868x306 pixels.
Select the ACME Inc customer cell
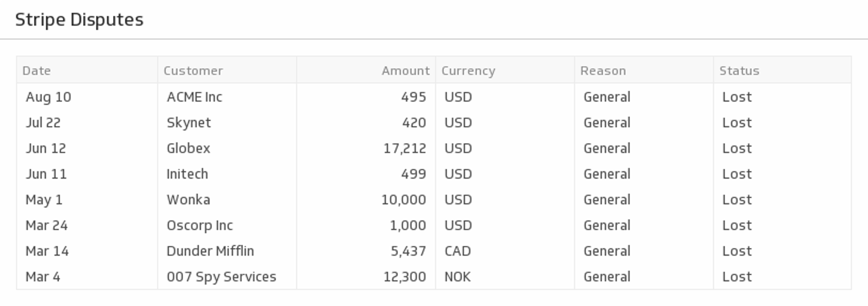click(x=194, y=97)
